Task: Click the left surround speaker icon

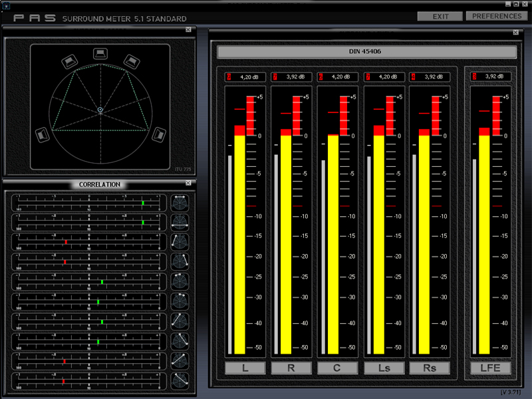Action: pyautogui.click(x=42, y=134)
